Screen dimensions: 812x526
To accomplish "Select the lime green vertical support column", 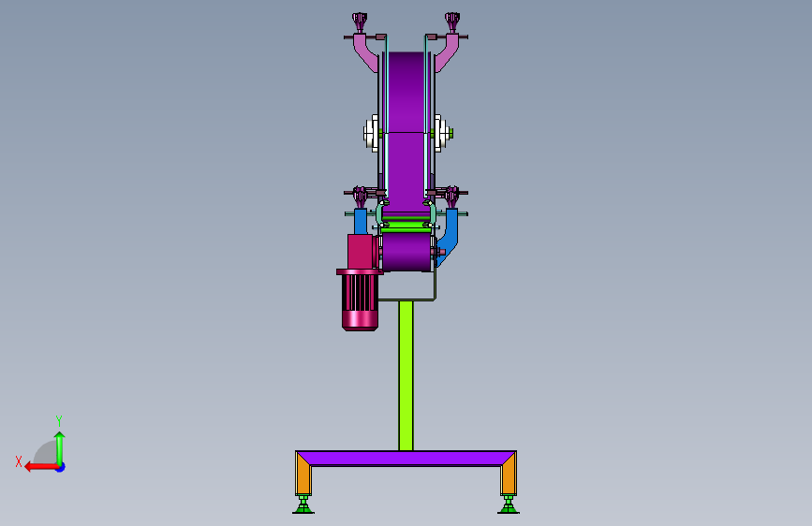I will [406, 376].
